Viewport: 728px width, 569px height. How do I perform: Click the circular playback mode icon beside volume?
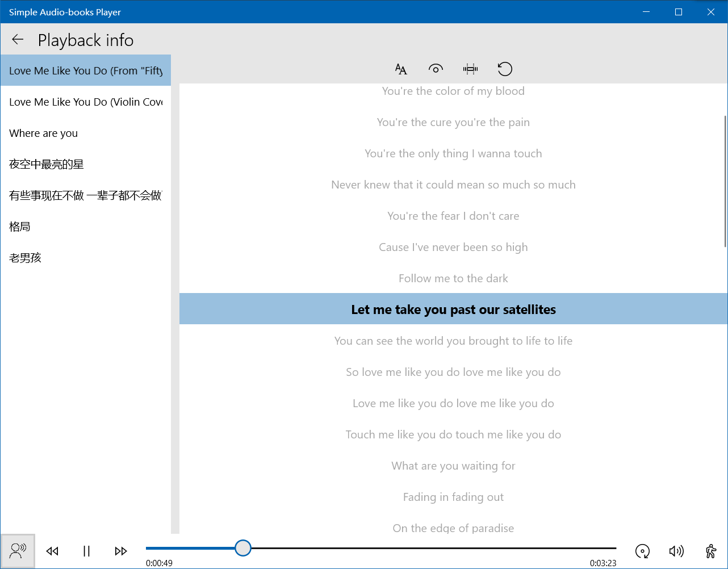642,551
